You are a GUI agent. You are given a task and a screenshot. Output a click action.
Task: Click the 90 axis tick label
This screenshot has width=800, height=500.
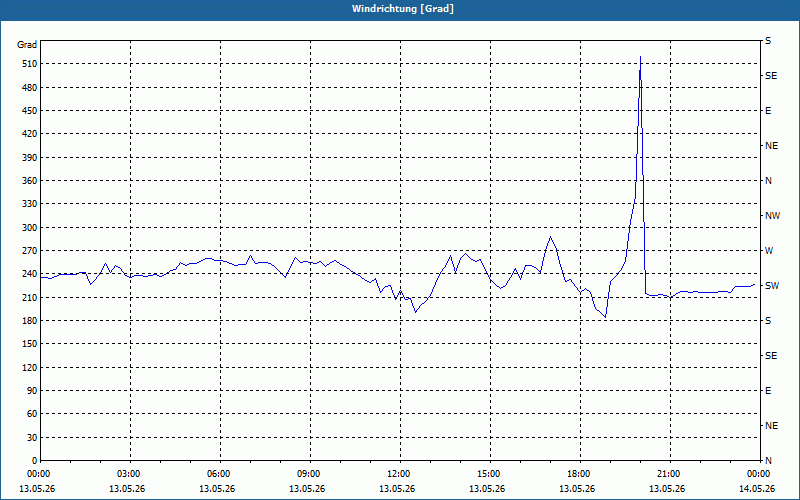tap(32, 391)
